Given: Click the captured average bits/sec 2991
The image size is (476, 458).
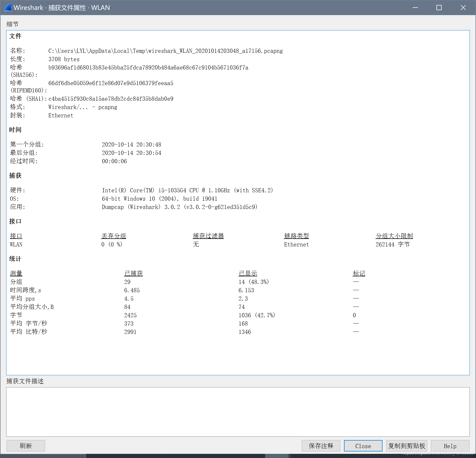Looking at the screenshot, I should coord(130,332).
